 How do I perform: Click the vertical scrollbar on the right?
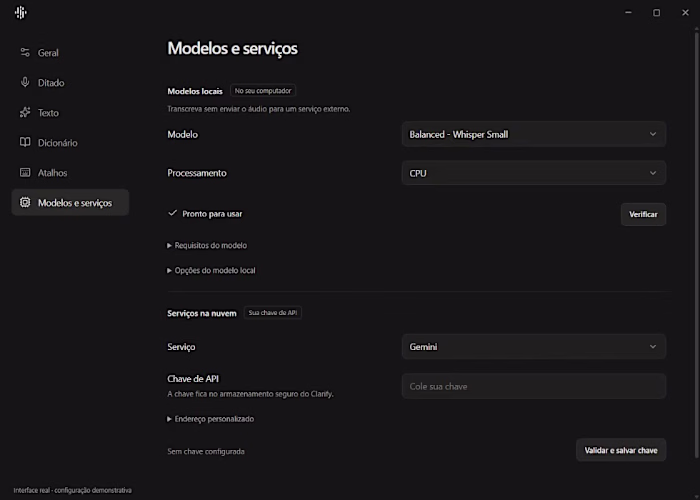click(696, 243)
